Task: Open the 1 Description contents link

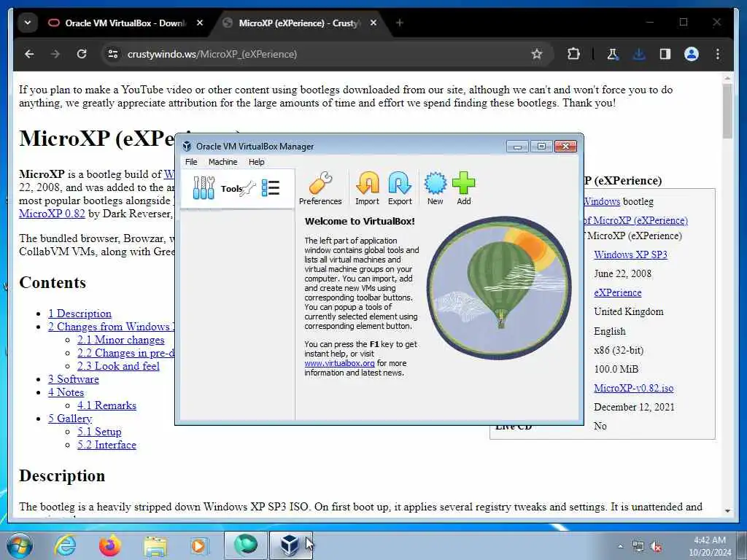Action: point(80,314)
